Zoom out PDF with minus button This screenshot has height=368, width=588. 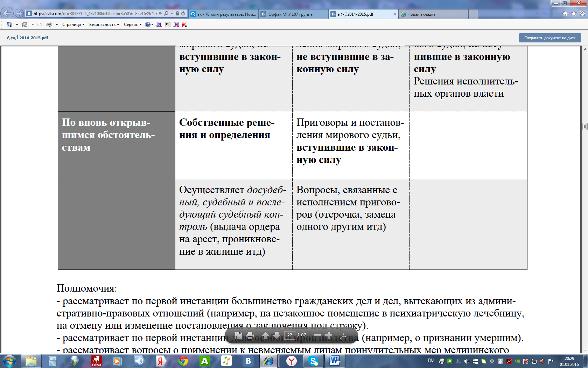click(x=317, y=335)
